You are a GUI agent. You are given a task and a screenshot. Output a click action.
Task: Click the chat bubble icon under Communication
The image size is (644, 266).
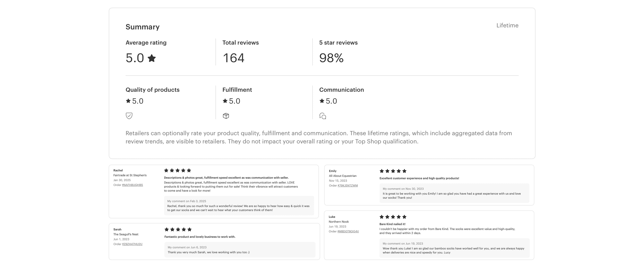(323, 116)
